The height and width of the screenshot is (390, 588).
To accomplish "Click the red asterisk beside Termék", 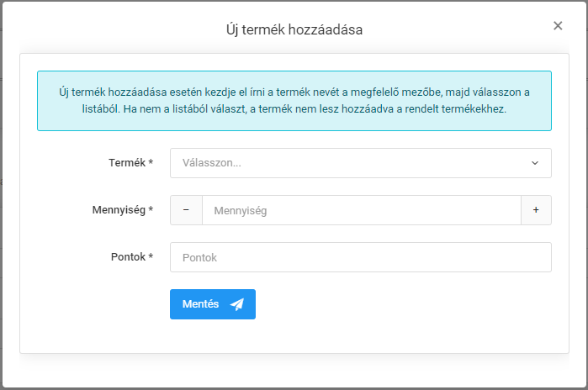I will [x=151, y=163].
